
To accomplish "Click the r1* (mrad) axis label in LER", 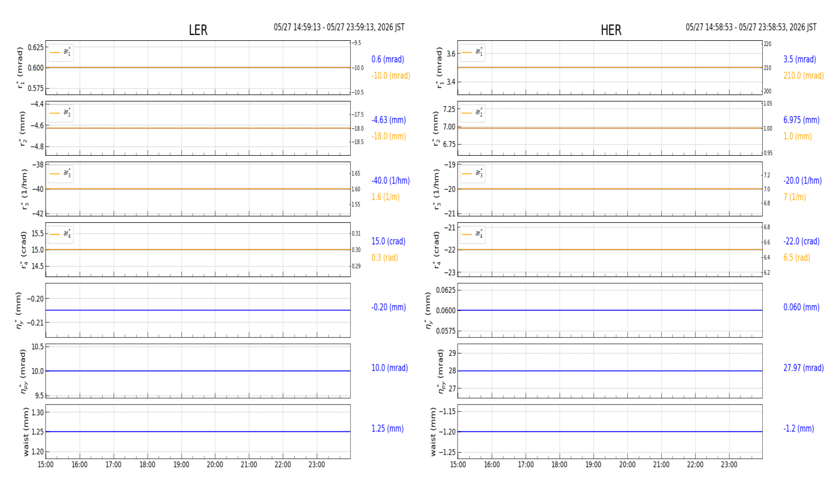I will click(22, 68).
